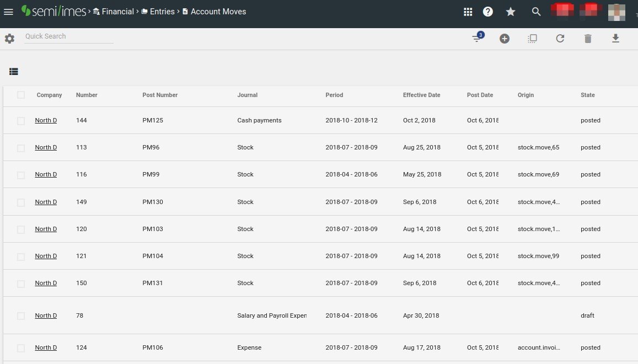Sort by Number column header

tap(87, 95)
